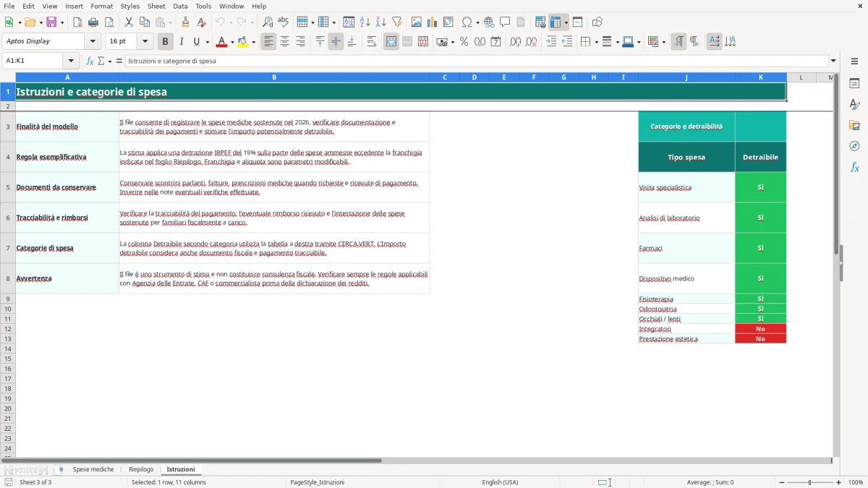868x488 pixels.
Task: Expand the font color dropdown arrow
Action: pos(232,42)
